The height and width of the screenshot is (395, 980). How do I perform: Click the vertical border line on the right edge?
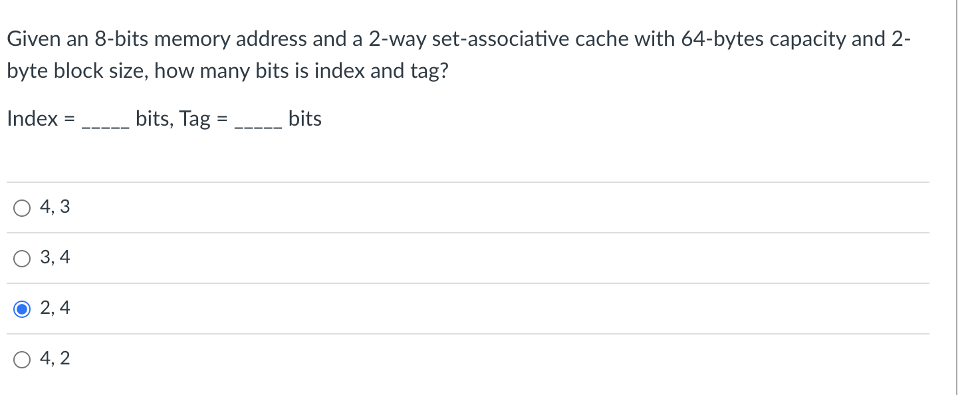(x=957, y=197)
